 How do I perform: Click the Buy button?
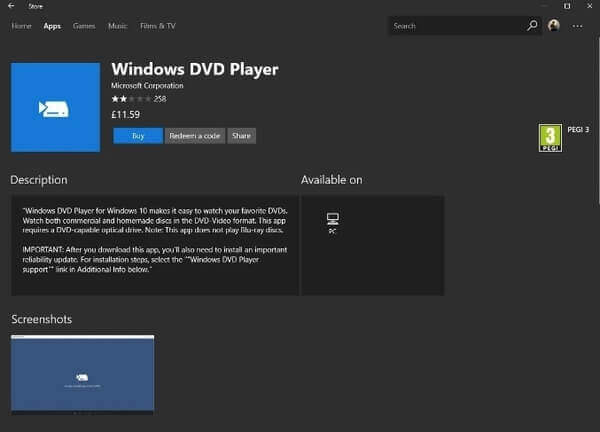click(138, 136)
